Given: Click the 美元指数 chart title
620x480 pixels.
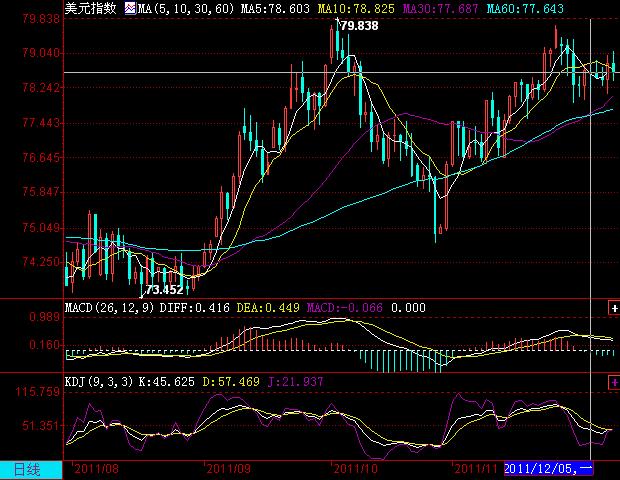Looking at the screenshot, I should (x=90, y=8).
